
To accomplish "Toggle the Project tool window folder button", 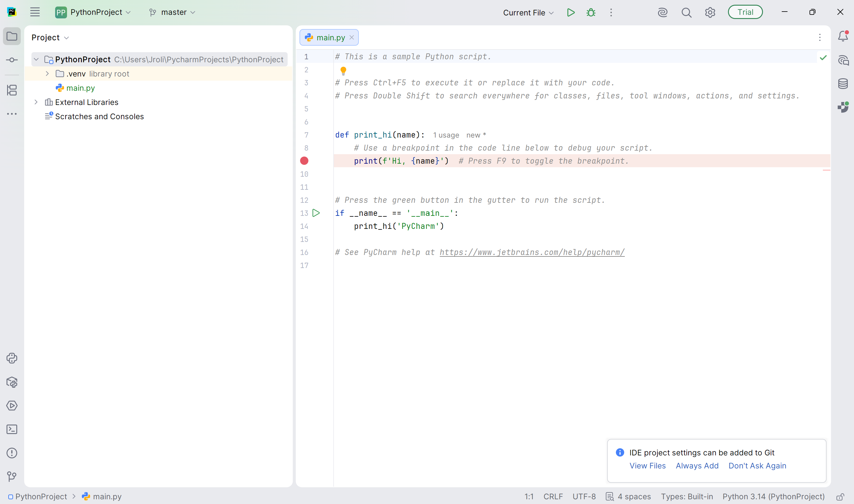I will point(12,36).
